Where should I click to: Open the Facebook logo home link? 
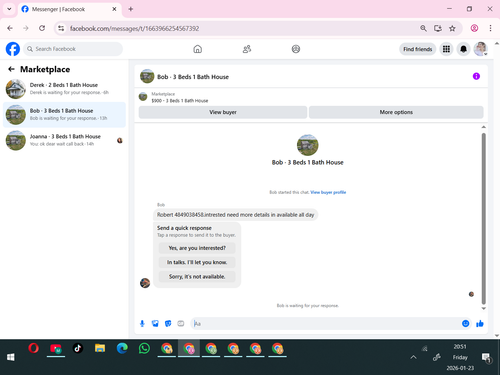click(x=13, y=49)
